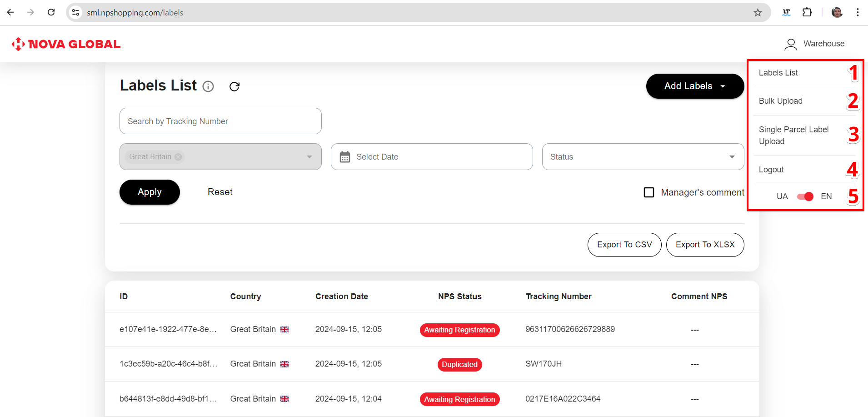Click the ID column header
The width and height of the screenshot is (868, 417).
[x=124, y=296]
